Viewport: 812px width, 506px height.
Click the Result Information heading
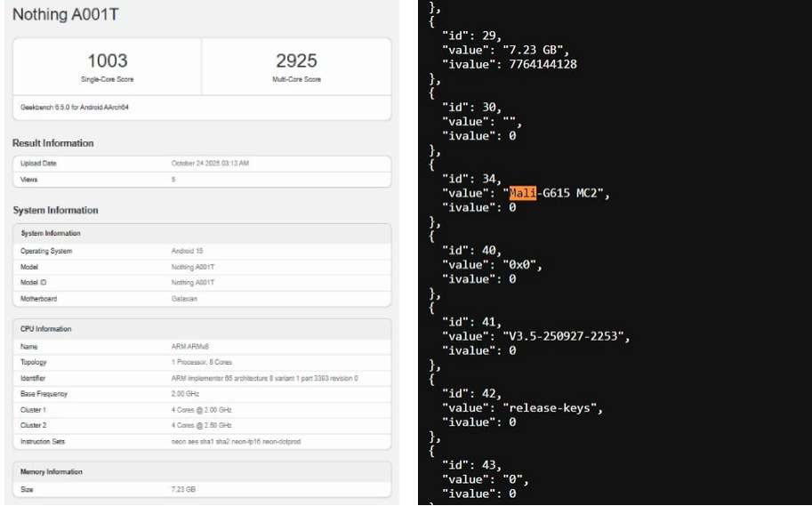53,143
